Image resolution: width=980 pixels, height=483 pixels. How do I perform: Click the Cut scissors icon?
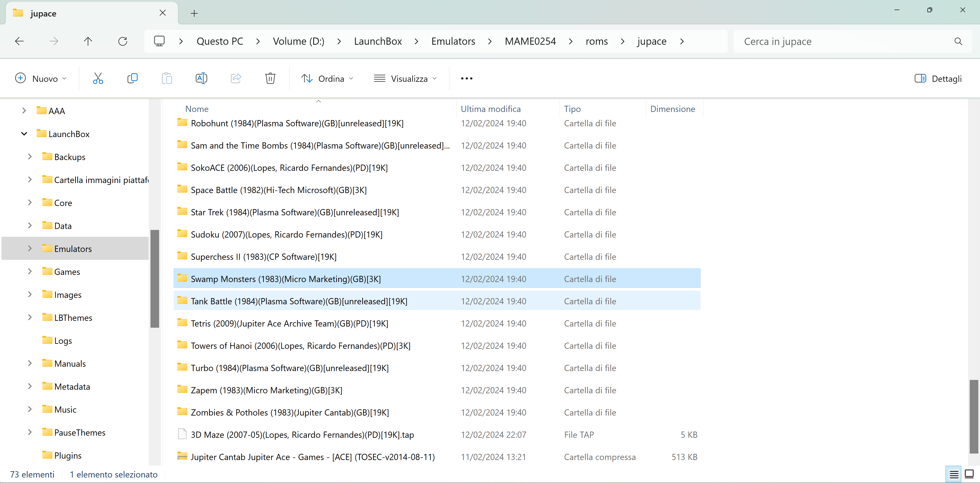coord(98,78)
